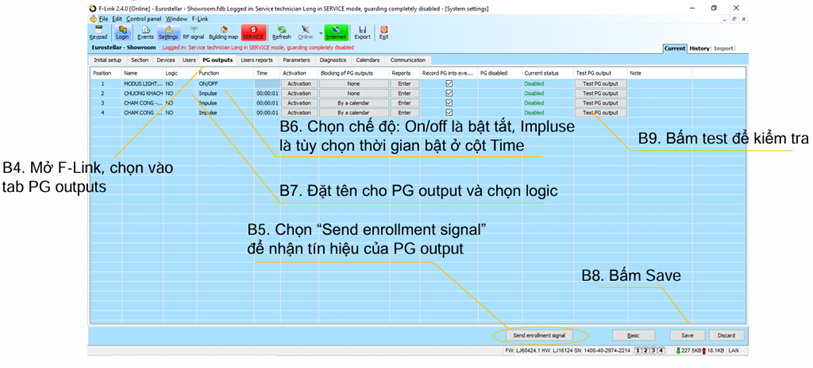This screenshot has height=368, width=813.
Task: Toggle Record PG checkbox for position 1
Action: point(449,83)
